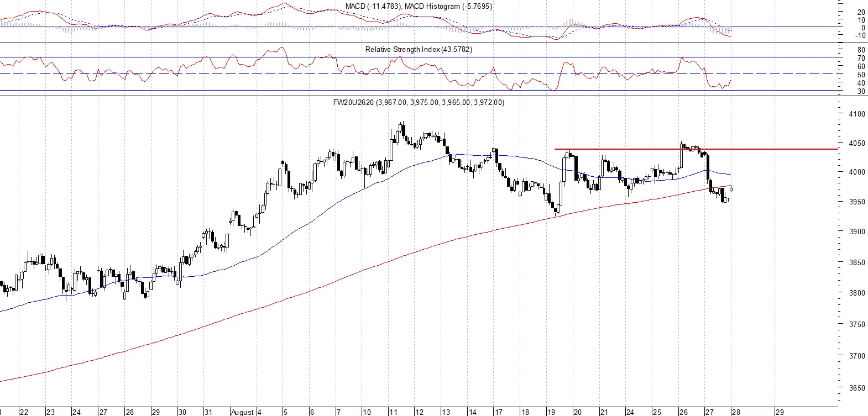Click date marker 19 on time axis
The width and height of the screenshot is (868, 416).
point(551,412)
